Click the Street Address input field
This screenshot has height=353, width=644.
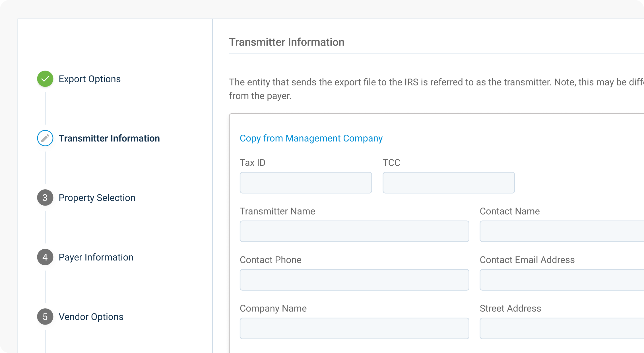point(562,329)
